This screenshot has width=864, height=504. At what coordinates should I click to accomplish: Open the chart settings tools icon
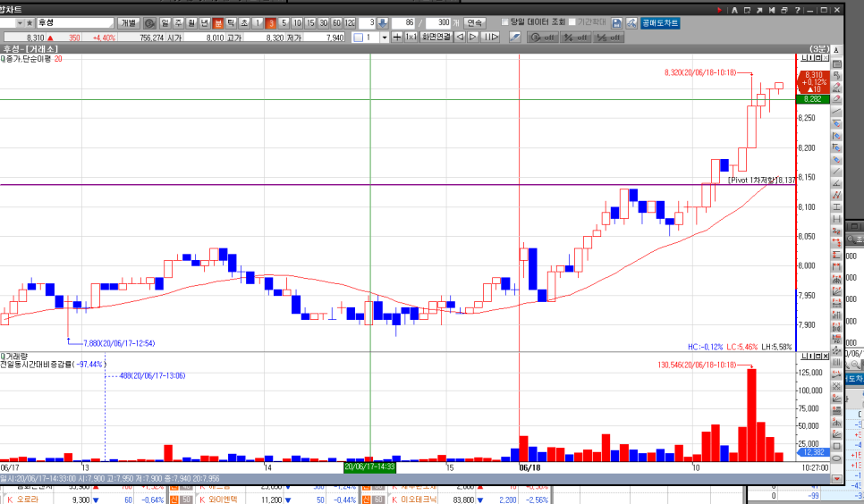(631, 22)
